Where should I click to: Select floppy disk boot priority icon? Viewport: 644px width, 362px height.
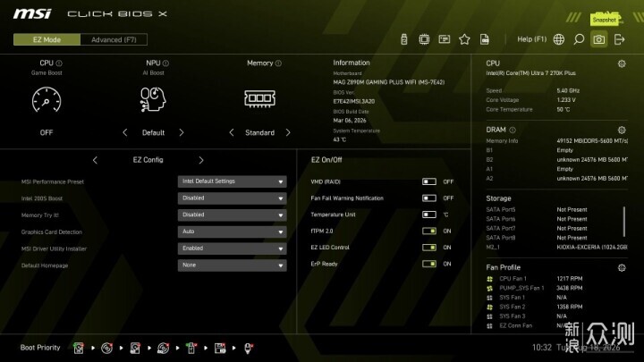[x=220, y=348]
